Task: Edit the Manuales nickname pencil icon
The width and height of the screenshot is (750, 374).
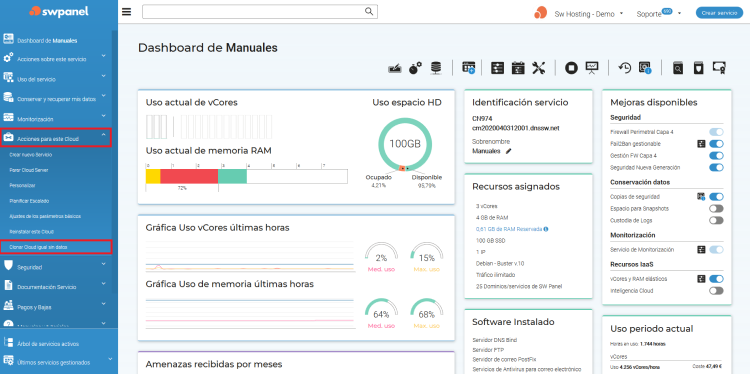Action: coord(508,151)
